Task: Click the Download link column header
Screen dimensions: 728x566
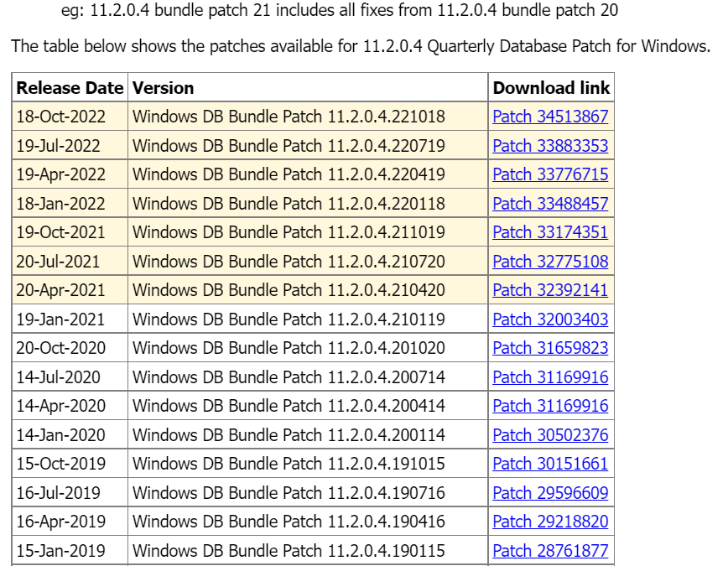Action: point(551,88)
